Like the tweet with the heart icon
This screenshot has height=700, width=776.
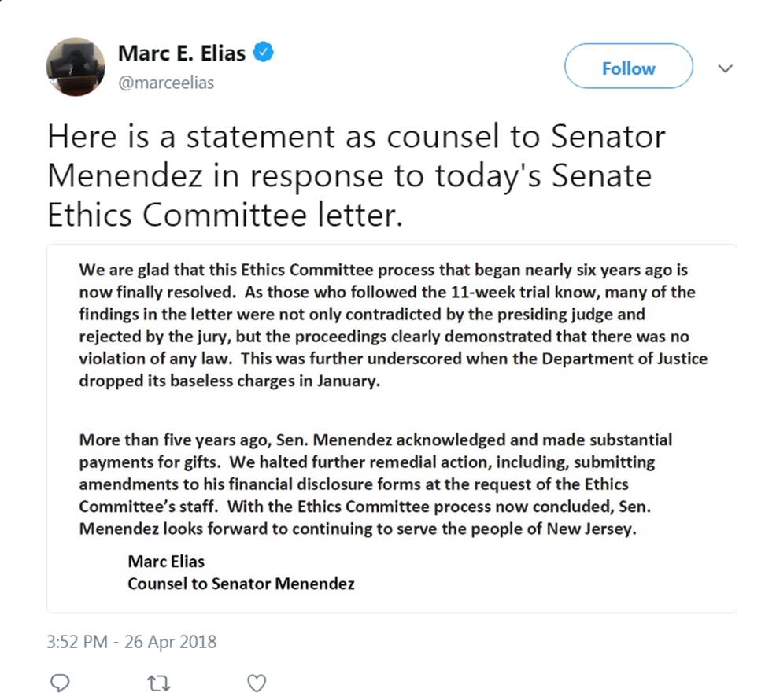pos(257,682)
